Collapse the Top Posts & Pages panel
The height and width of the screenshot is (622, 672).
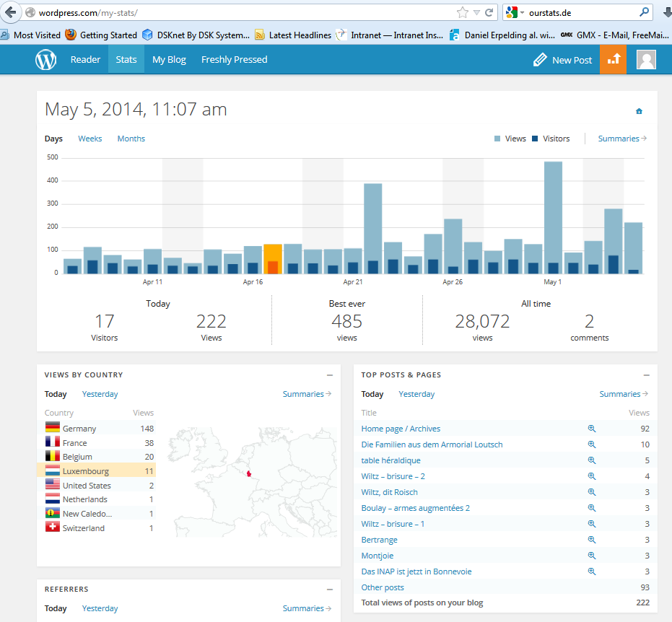coord(646,375)
